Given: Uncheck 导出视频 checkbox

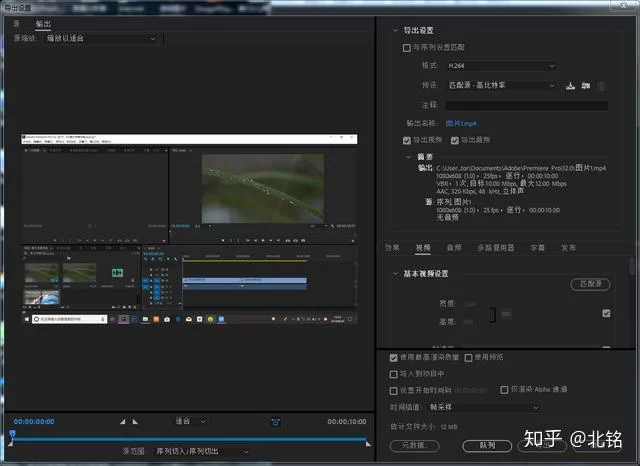Looking at the screenshot, I should click(x=406, y=140).
